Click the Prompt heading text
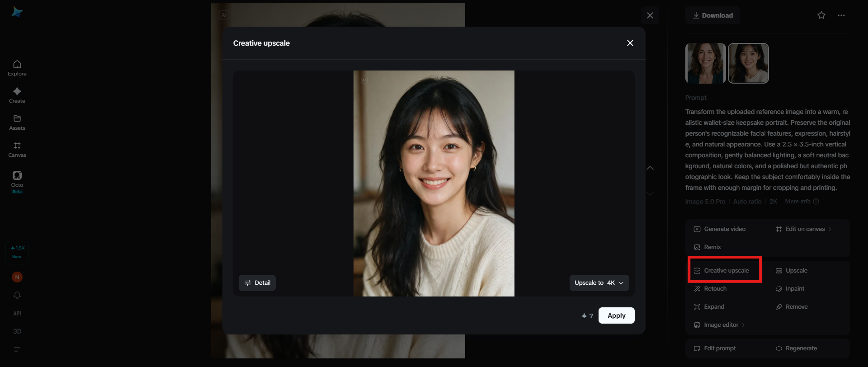 696,98
